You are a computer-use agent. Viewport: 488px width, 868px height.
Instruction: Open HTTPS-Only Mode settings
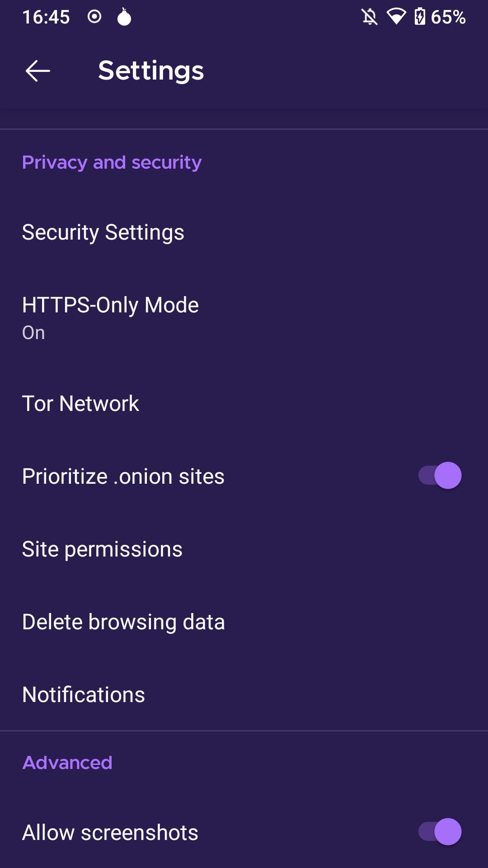[x=244, y=318]
